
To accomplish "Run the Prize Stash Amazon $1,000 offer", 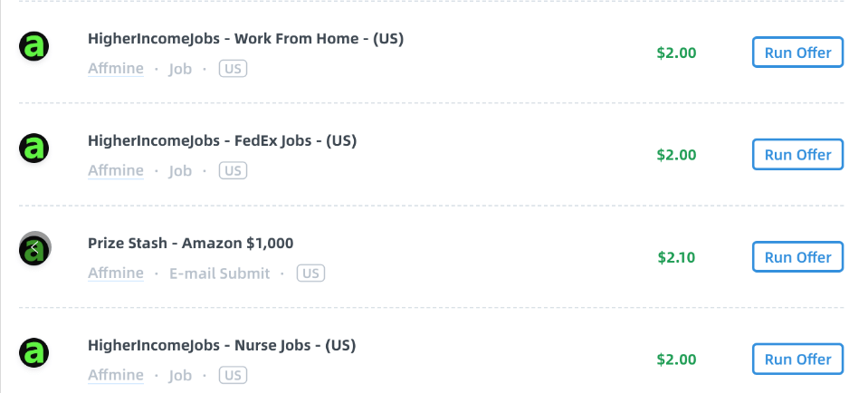I will click(x=797, y=257).
